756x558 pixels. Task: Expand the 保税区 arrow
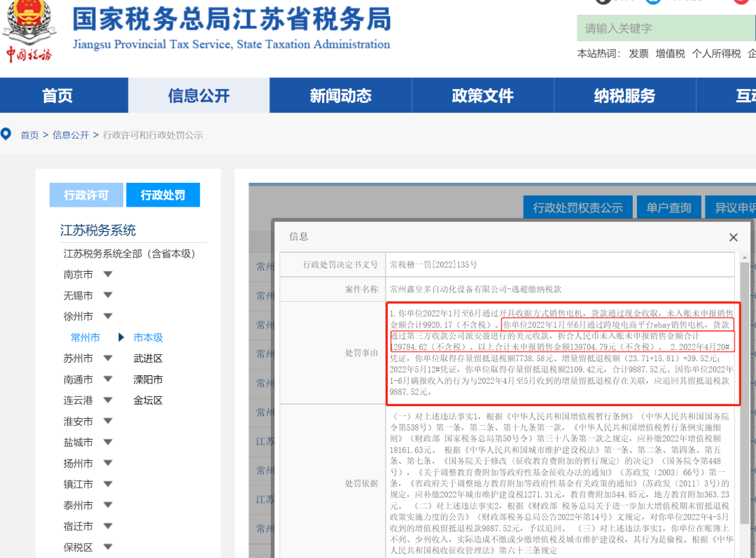pos(108,547)
